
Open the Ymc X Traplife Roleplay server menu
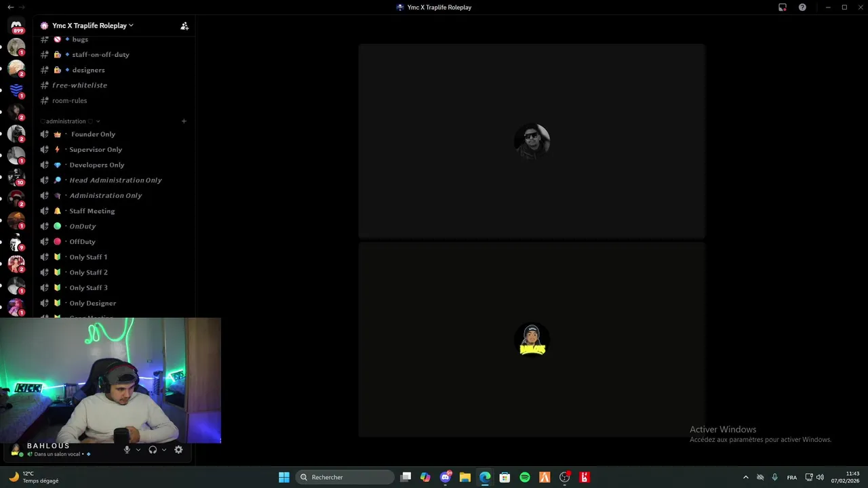click(92, 26)
